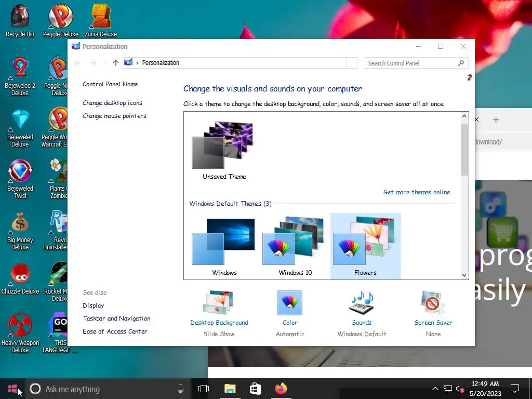Open Change desktop icons
Viewport: 532px width, 399px height.
[x=112, y=103]
